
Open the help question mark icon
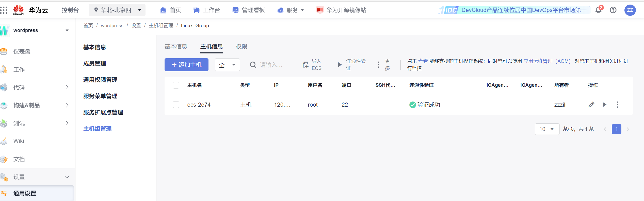coord(613,10)
